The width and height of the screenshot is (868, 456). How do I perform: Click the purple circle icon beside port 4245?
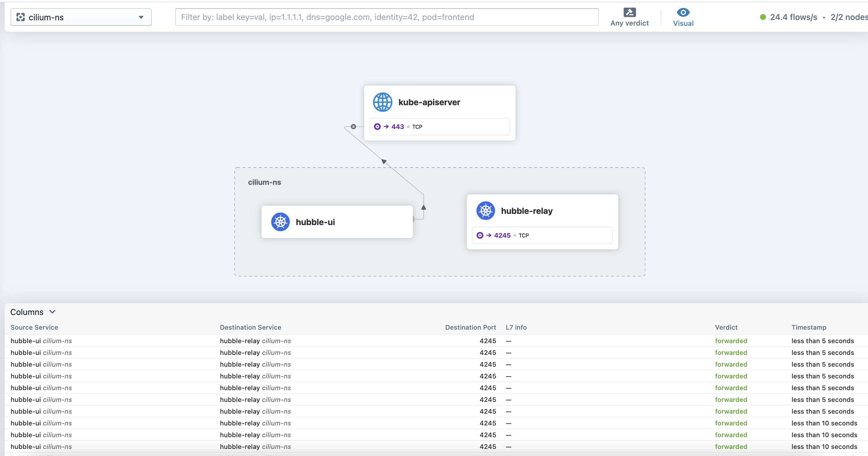click(x=480, y=235)
